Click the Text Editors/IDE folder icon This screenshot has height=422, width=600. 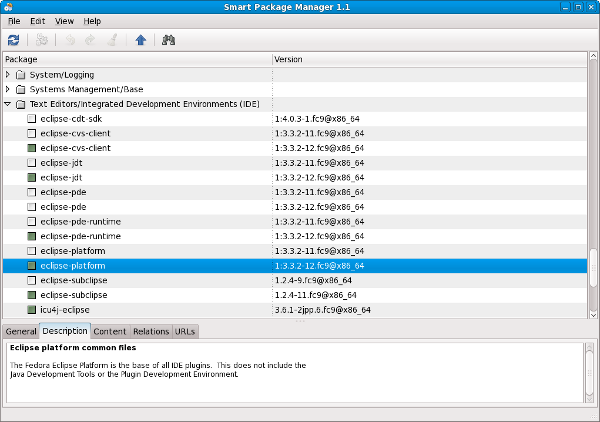[21, 104]
